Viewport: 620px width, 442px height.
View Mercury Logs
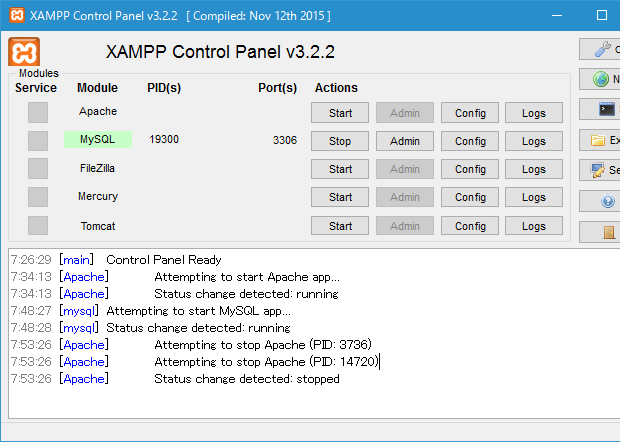(534, 197)
